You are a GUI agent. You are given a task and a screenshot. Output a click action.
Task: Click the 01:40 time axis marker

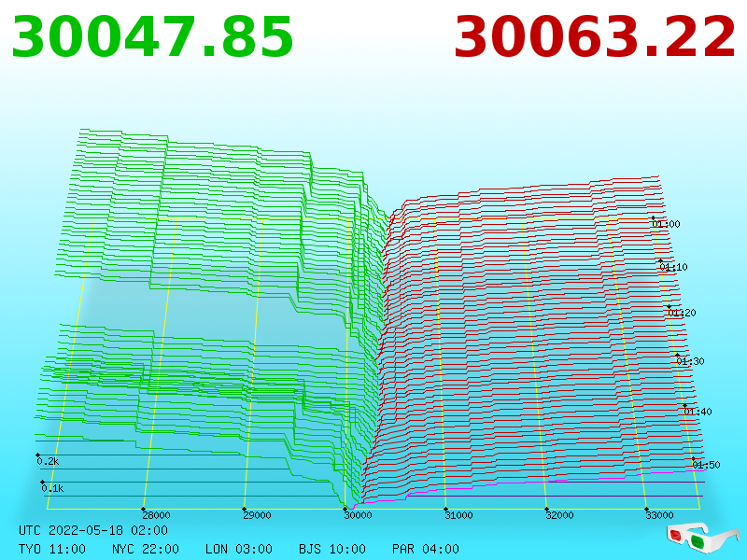pos(698,412)
